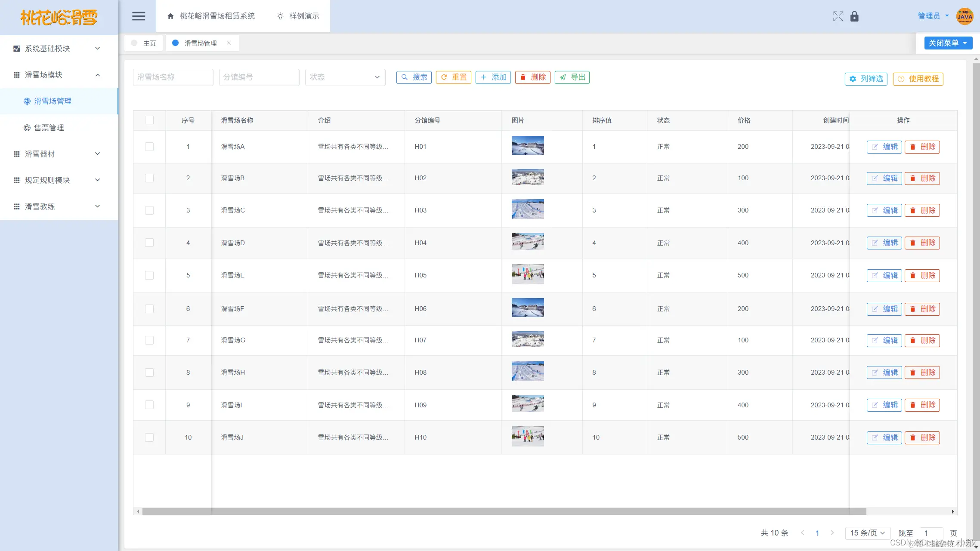Select the checkbox for row 滑雪场H
Viewport: 980px width, 551px height.
tap(149, 372)
